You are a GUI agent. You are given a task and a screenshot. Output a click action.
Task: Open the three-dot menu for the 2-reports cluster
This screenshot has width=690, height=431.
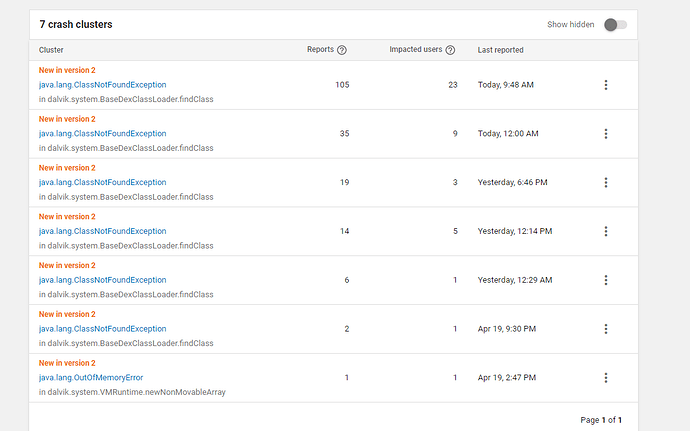pos(606,329)
